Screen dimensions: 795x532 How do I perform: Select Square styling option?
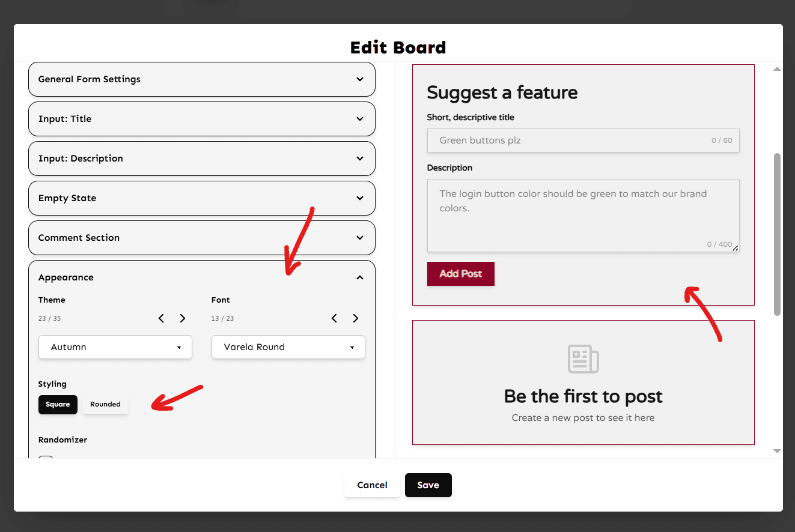(x=58, y=405)
